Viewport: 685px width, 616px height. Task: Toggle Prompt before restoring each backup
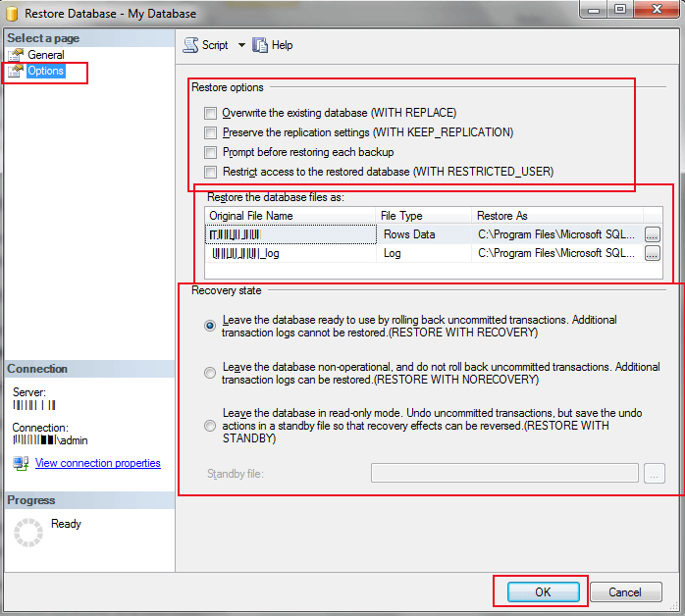coord(210,152)
